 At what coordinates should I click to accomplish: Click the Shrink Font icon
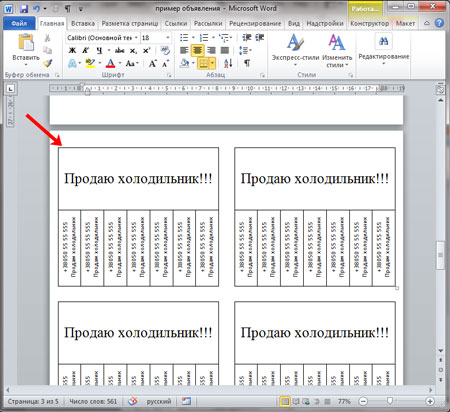pyautogui.click(x=165, y=63)
